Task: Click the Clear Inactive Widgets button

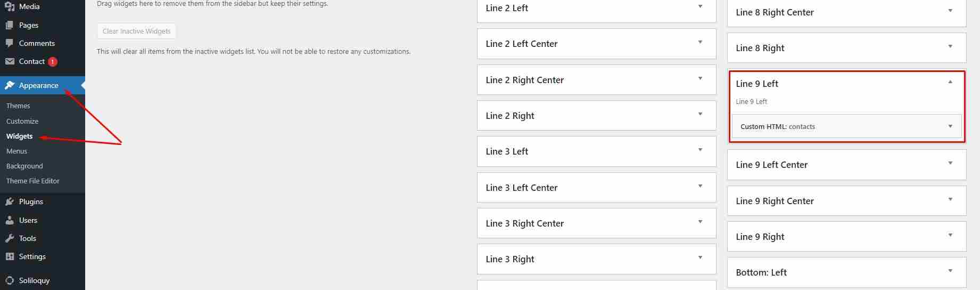Action: click(x=136, y=31)
